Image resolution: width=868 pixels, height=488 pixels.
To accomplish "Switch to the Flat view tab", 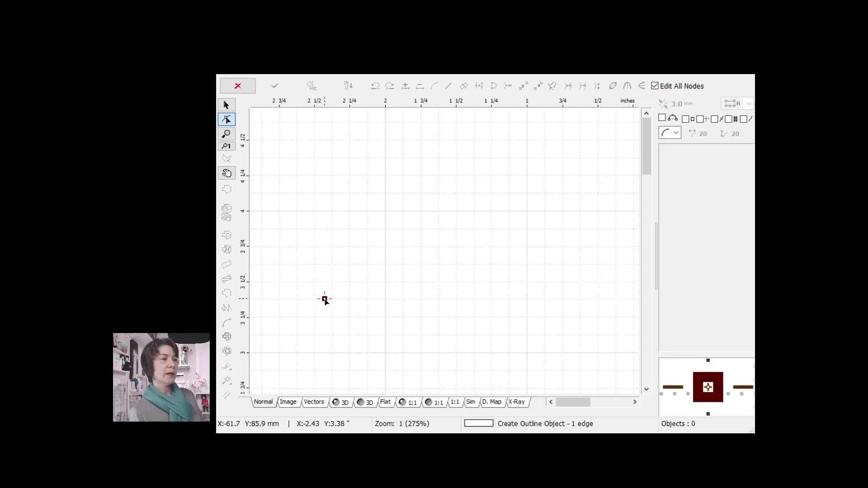I will click(x=385, y=402).
